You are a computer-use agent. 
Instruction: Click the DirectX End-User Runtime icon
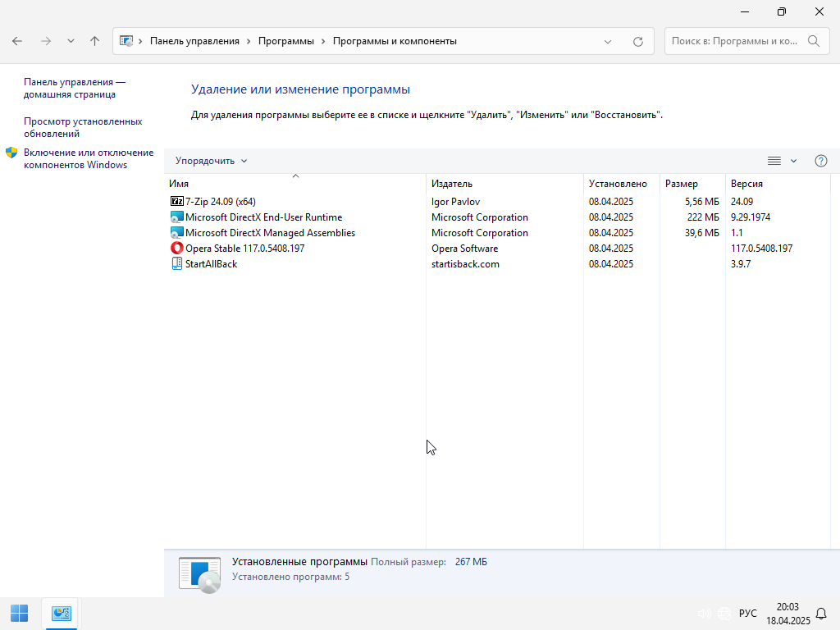point(176,217)
